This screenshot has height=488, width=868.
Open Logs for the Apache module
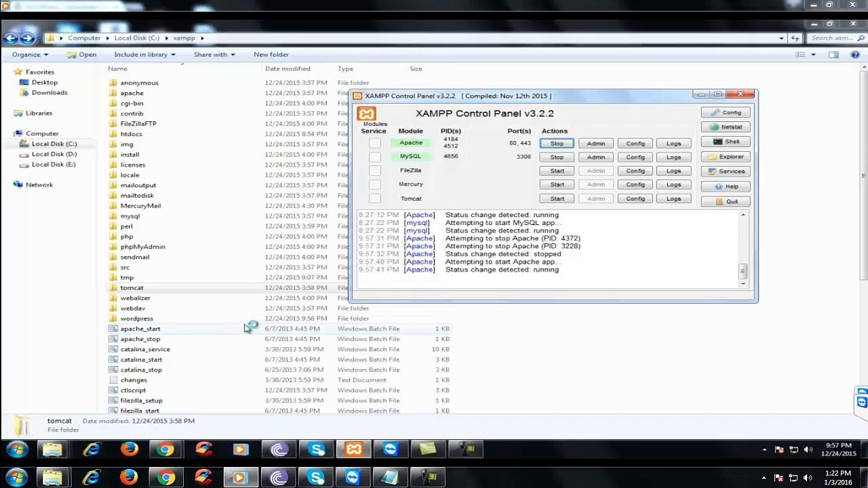[673, 144]
